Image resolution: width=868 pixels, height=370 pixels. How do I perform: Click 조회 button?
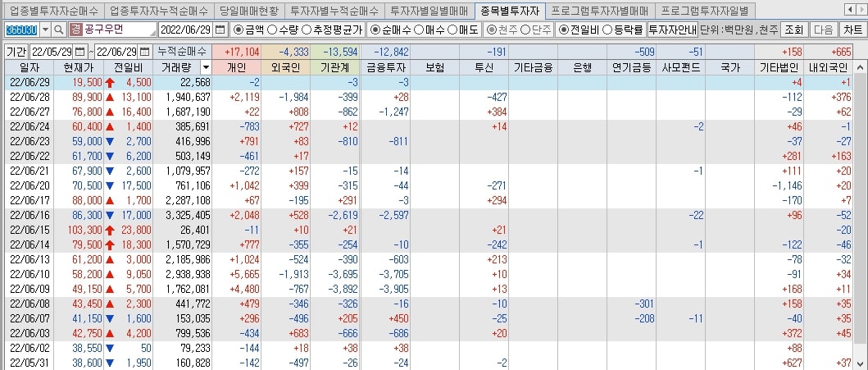tap(794, 30)
